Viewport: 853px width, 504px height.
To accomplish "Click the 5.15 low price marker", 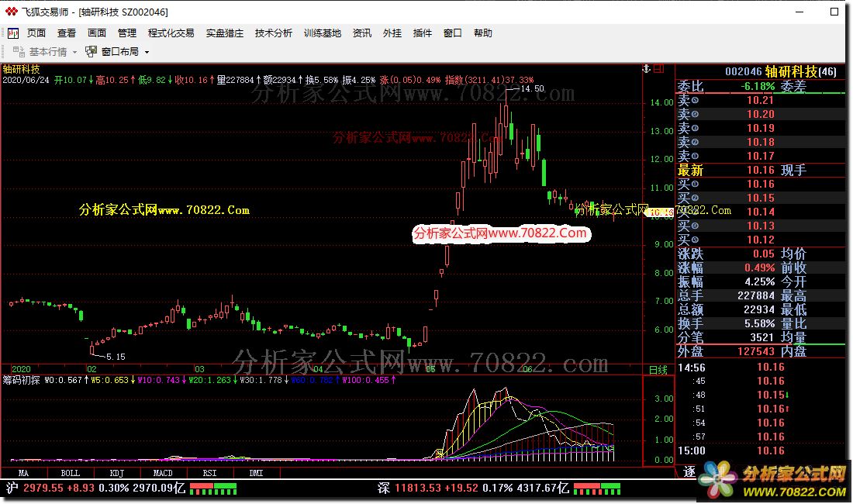I will (x=116, y=357).
